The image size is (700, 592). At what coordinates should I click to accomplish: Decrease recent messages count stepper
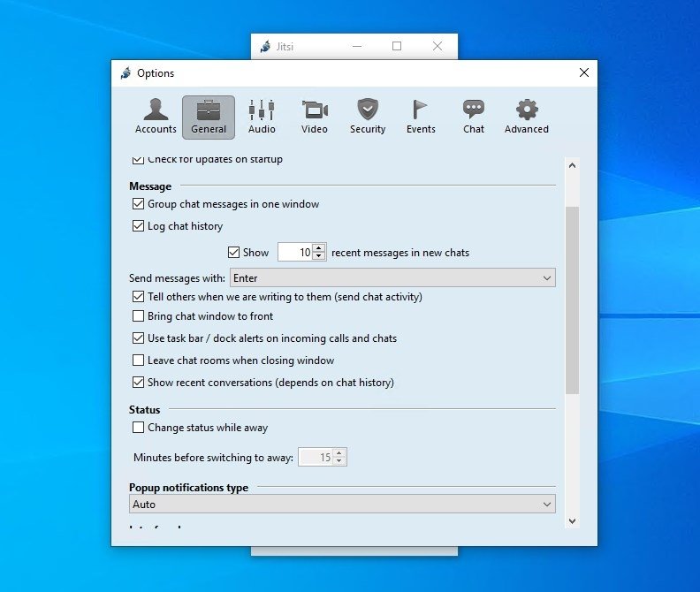tap(318, 256)
